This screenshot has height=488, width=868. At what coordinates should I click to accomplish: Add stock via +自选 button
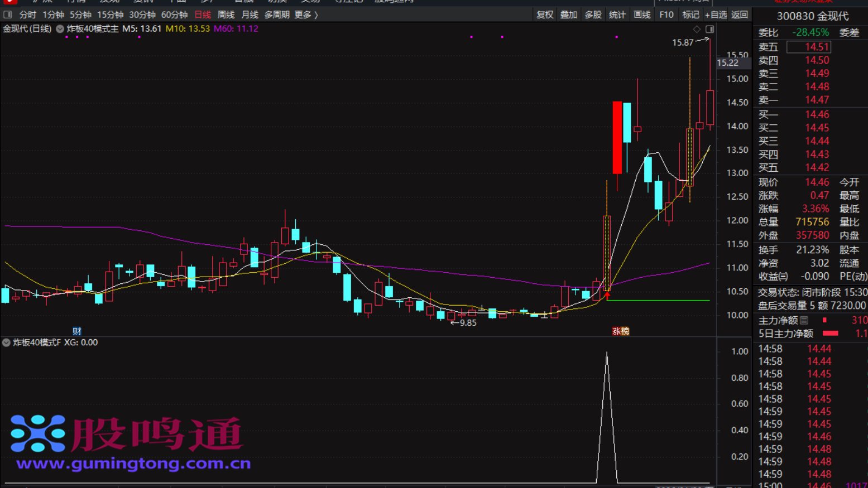click(716, 15)
